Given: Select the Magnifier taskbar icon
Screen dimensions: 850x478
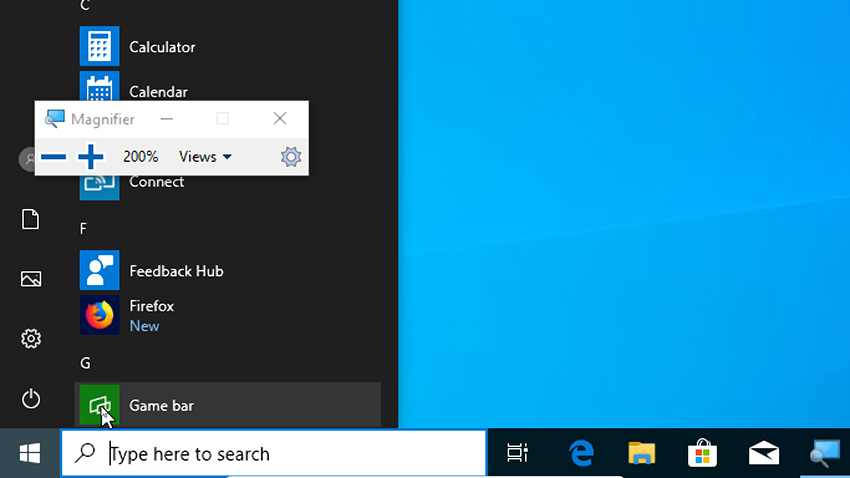Looking at the screenshot, I should (x=825, y=453).
